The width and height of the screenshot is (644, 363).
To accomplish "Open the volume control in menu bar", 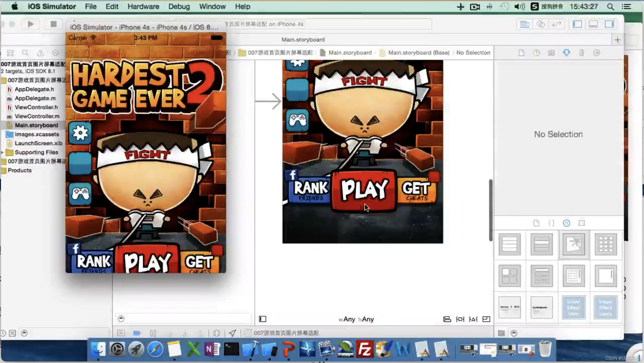I will (519, 7).
